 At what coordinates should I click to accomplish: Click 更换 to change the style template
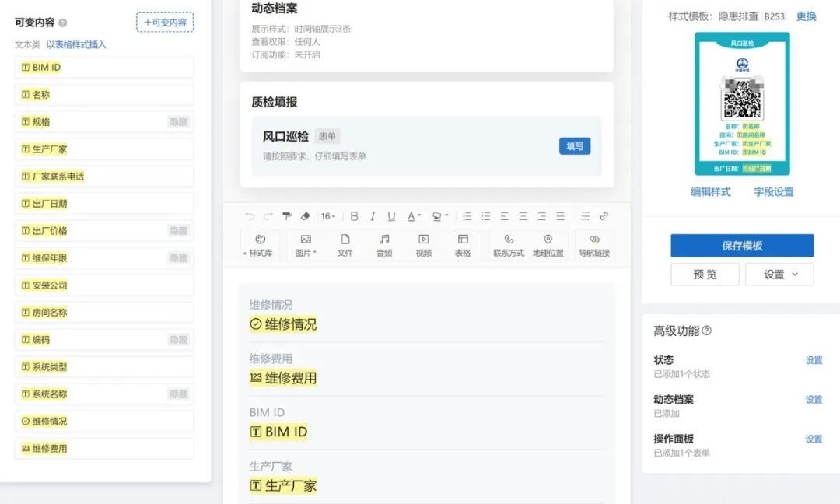[806, 16]
